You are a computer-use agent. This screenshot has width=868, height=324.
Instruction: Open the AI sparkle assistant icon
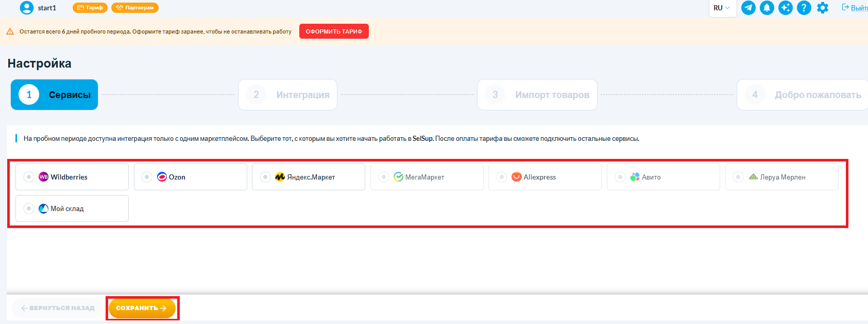tap(786, 8)
